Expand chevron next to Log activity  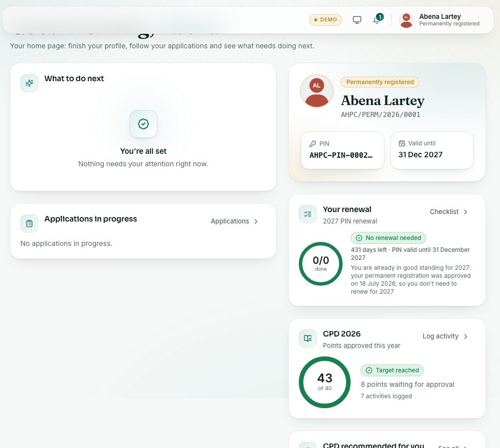pos(466,336)
